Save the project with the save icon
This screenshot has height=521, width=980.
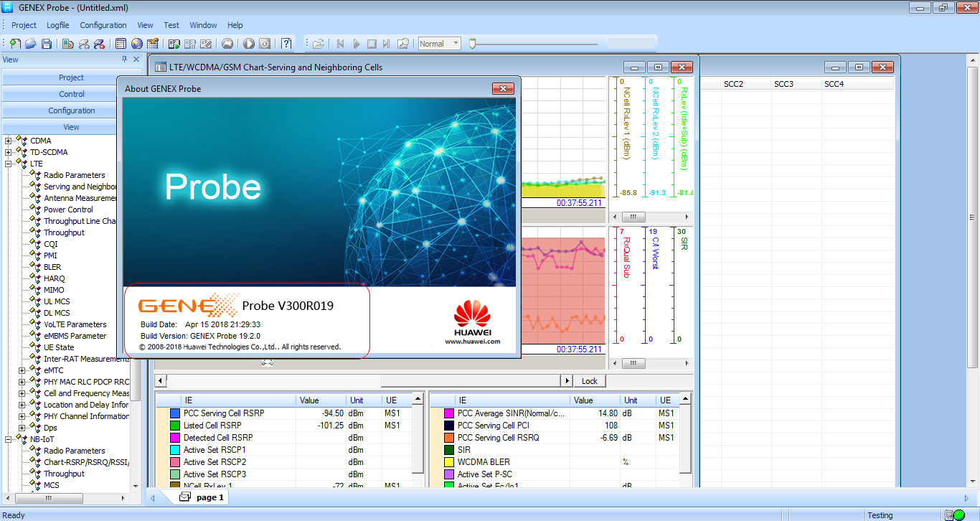tap(46, 43)
